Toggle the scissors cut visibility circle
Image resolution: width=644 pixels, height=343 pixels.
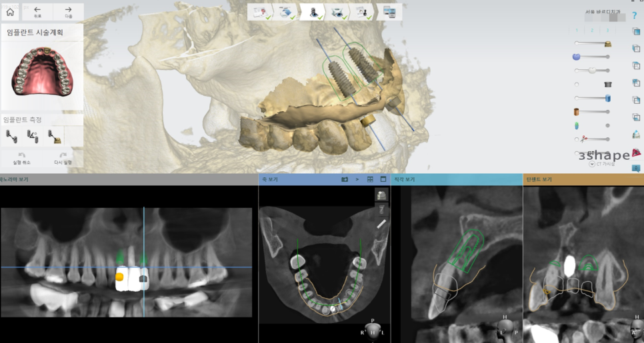pyautogui.click(x=577, y=139)
